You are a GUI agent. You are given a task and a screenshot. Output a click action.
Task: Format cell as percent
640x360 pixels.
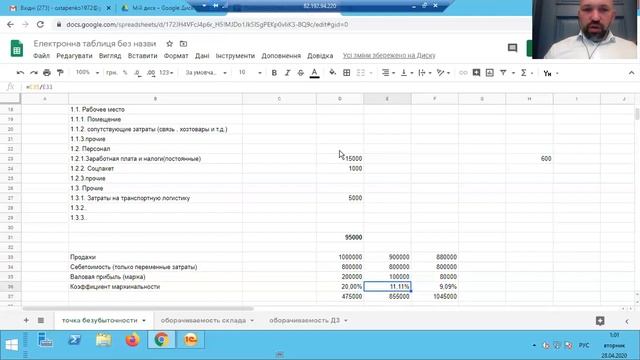tap(125, 73)
